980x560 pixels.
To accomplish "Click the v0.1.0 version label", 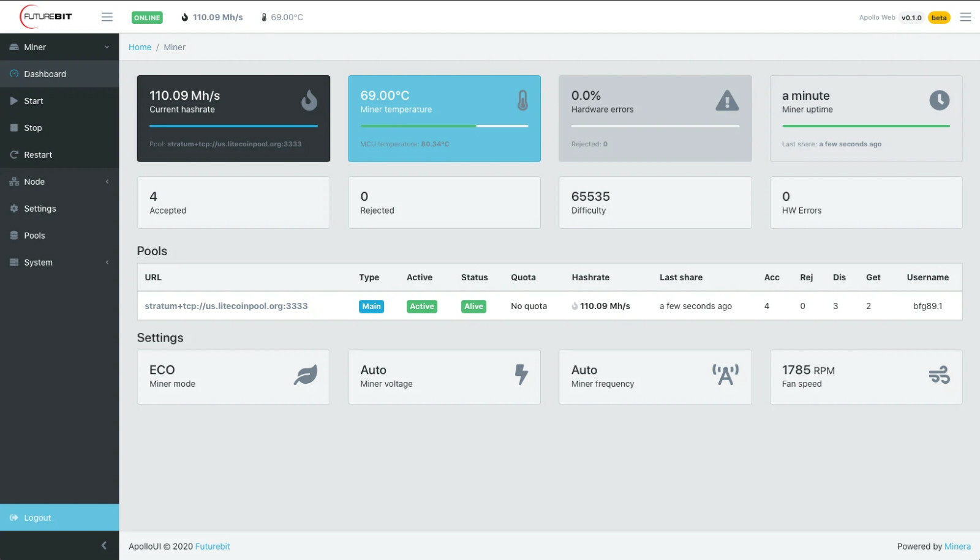I will tap(911, 18).
